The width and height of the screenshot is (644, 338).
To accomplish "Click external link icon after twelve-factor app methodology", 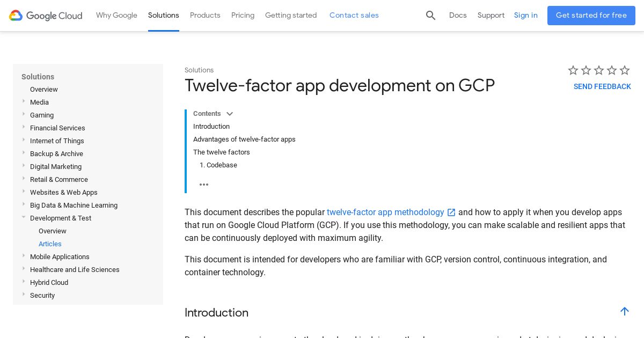I will click(x=451, y=212).
